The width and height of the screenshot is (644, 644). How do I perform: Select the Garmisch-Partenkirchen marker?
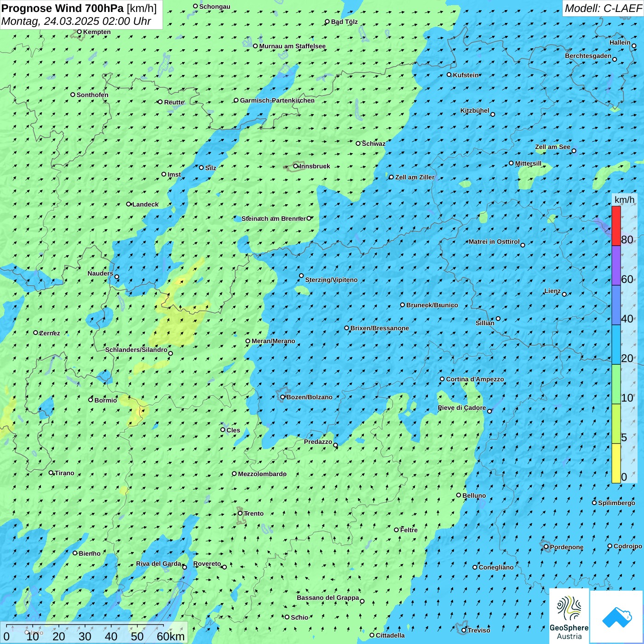(236, 100)
